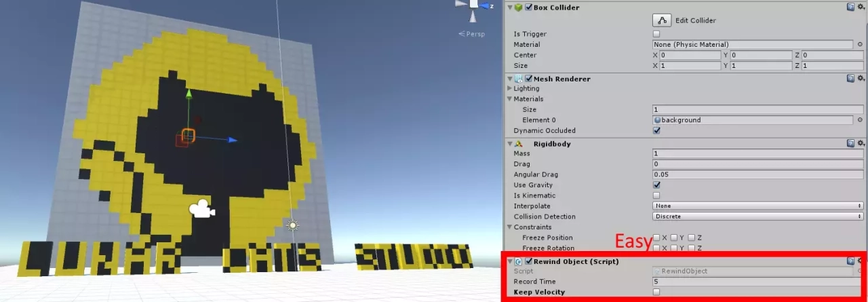Click the Rewind Object script icon
Screen dimensions: 868x302
519,261
